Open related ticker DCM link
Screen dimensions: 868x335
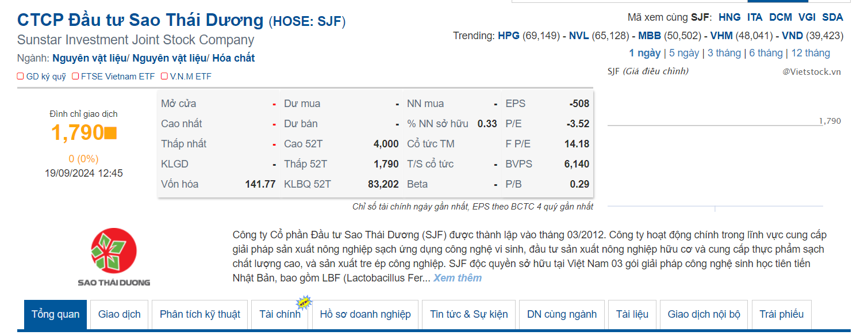[x=780, y=17]
